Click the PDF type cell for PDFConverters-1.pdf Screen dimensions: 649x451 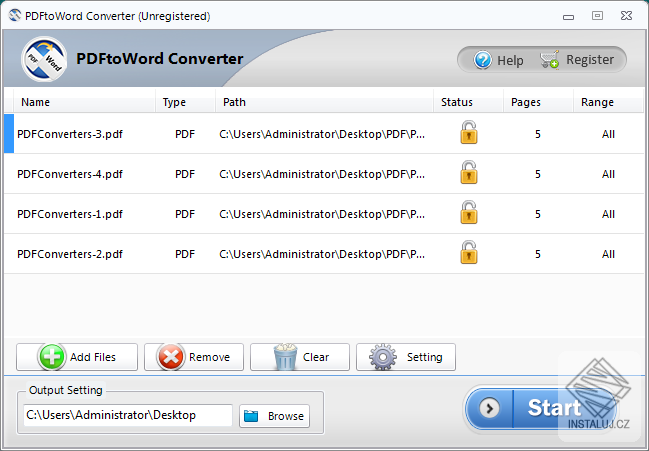[x=185, y=214]
